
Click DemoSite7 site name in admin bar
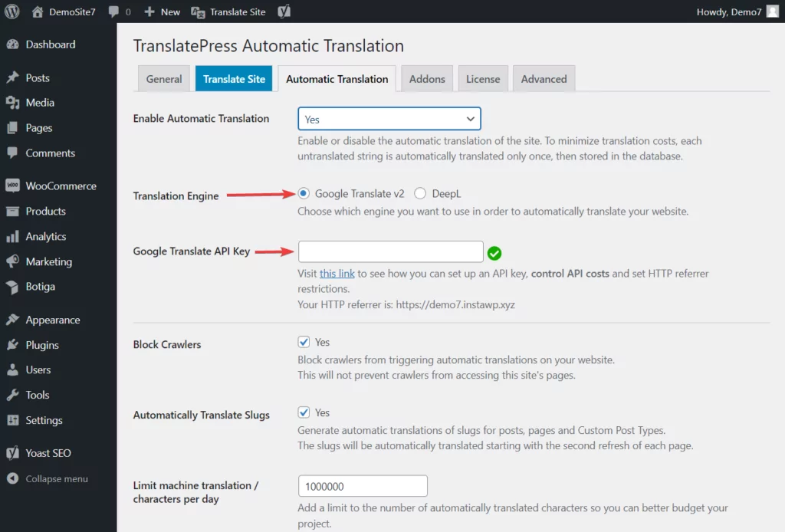[72, 12]
